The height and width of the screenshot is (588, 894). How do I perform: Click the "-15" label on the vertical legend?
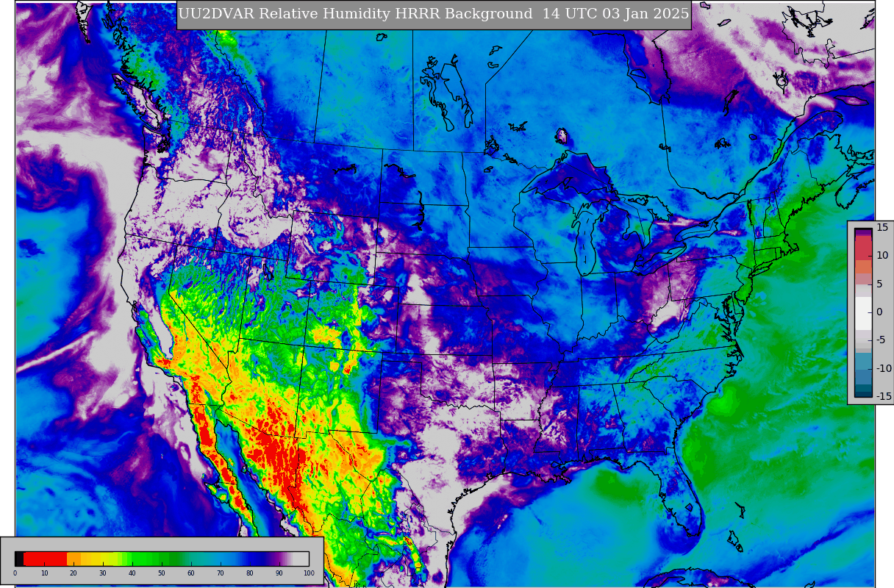pos(883,396)
